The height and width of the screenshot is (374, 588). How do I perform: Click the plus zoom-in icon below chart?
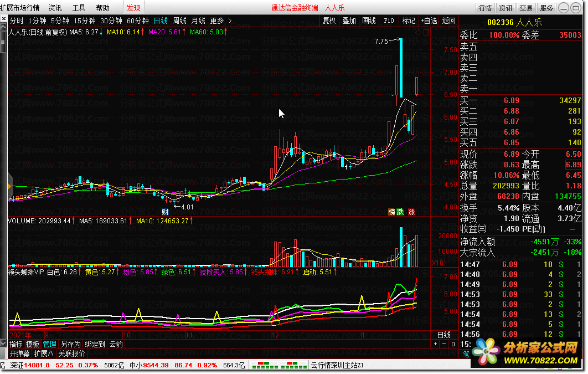[x=435, y=344]
